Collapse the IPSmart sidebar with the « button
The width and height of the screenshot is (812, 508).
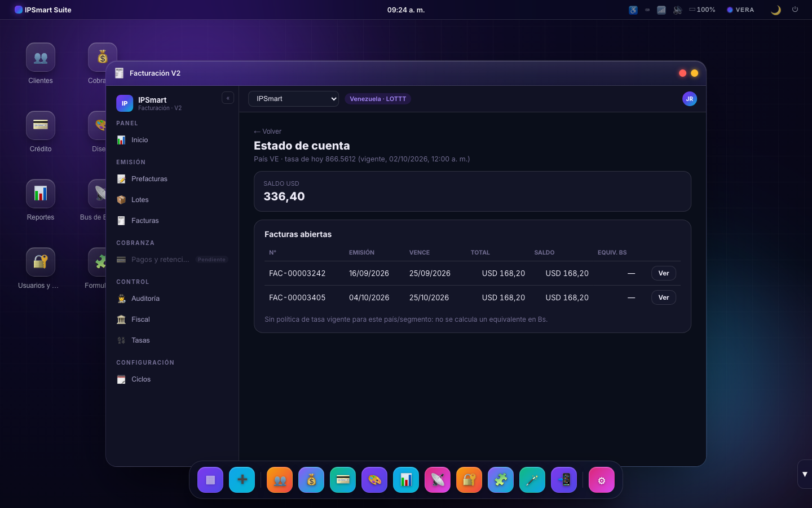[x=228, y=98]
